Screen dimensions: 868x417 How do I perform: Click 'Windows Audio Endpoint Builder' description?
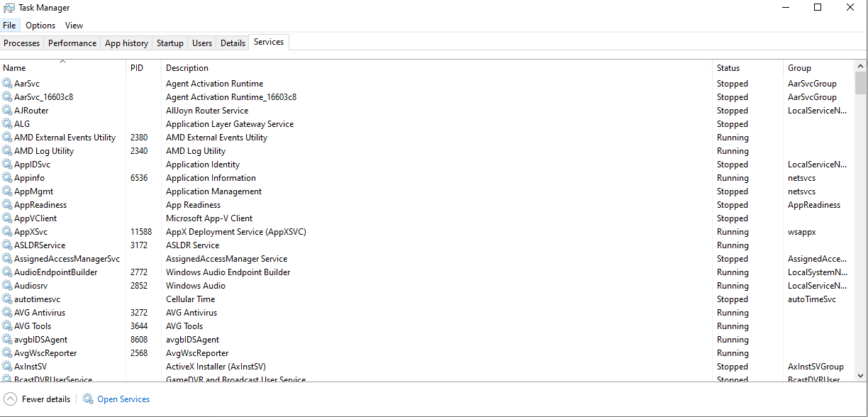(228, 272)
